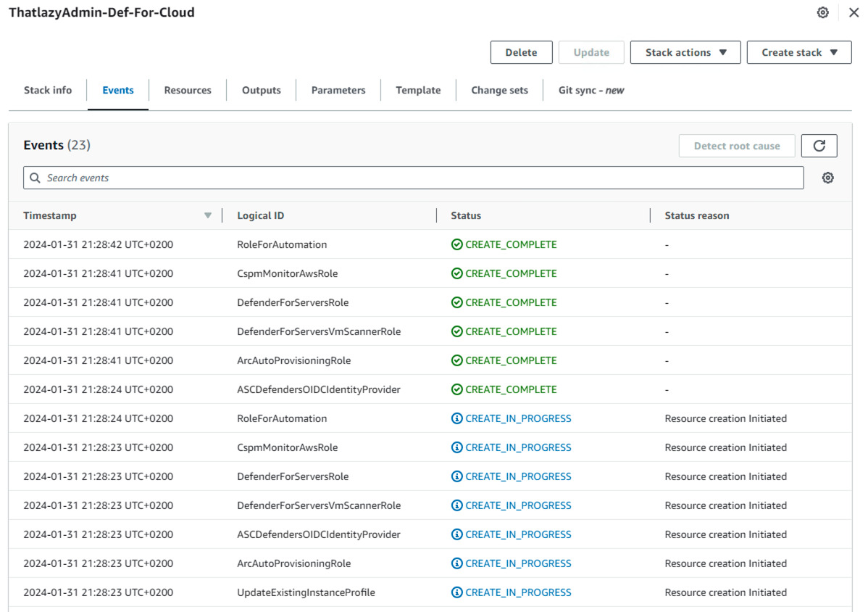The width and height of the screenshot is (868, 612).
Task: Expand the Stack actions dropdown
Action: 685,52
